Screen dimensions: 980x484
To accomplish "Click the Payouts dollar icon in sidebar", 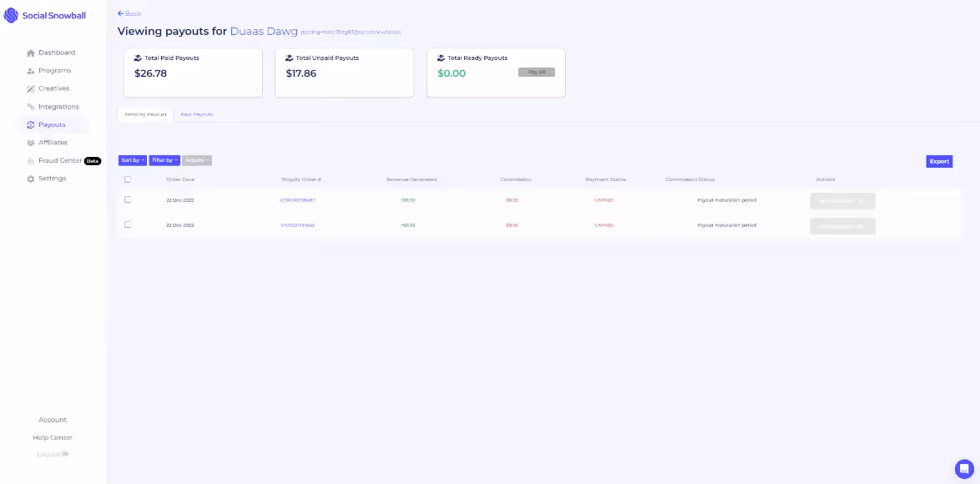I will click(x=31, y=125).
